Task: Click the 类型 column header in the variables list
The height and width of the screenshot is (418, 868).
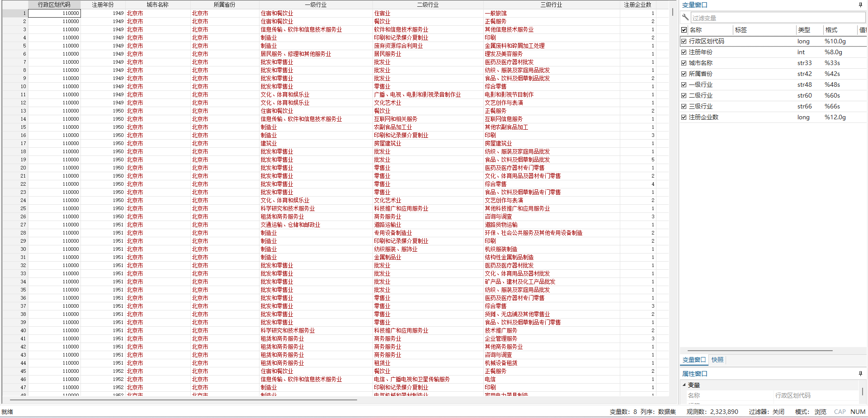Action: coord(804,30)
